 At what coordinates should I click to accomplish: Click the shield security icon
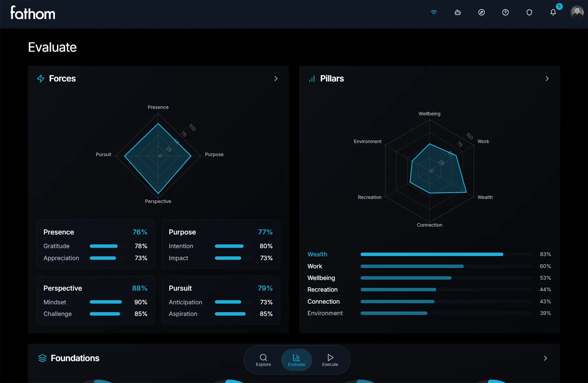click(x=529, y=12)
